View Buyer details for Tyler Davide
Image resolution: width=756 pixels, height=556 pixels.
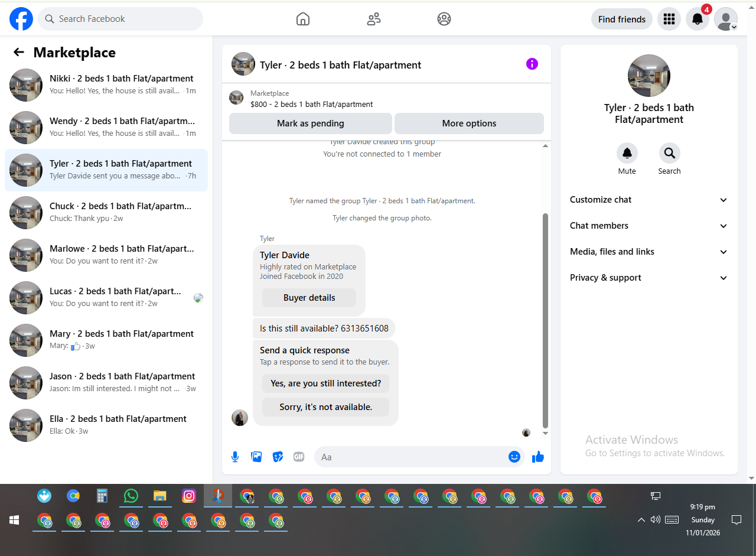[309, 298]
